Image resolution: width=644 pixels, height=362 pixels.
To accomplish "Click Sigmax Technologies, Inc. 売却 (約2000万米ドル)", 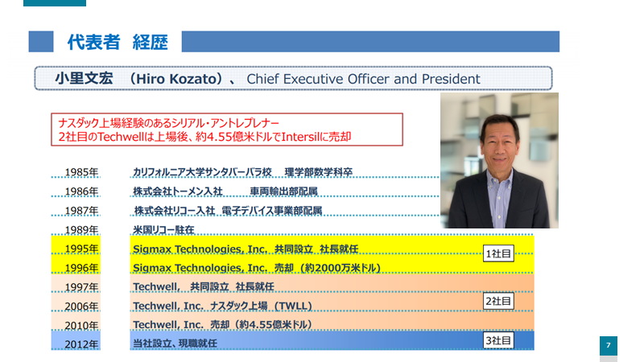I will (x=257, y=268).
